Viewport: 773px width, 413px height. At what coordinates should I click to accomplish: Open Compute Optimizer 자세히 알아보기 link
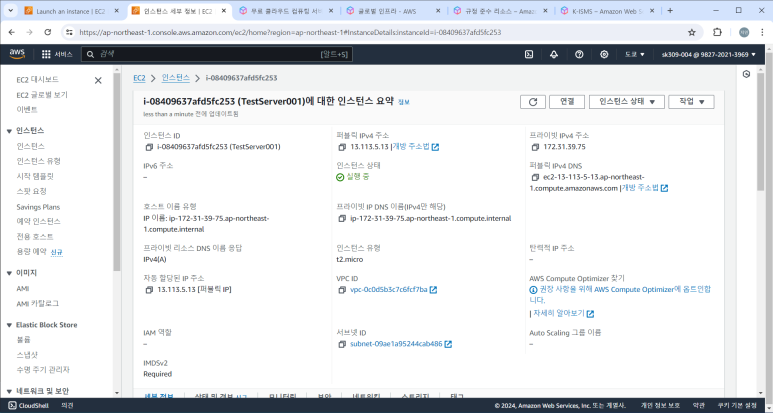[563, 313]
